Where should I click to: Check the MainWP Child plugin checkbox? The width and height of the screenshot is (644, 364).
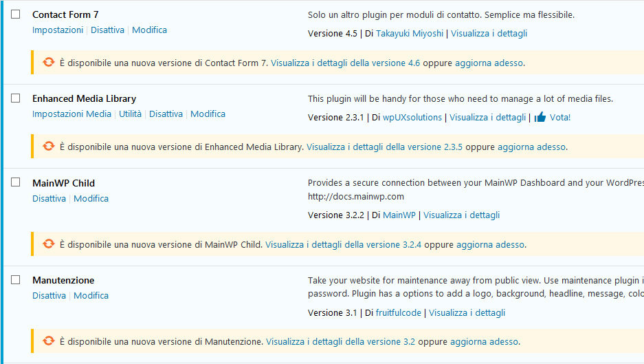click(16, 182)
